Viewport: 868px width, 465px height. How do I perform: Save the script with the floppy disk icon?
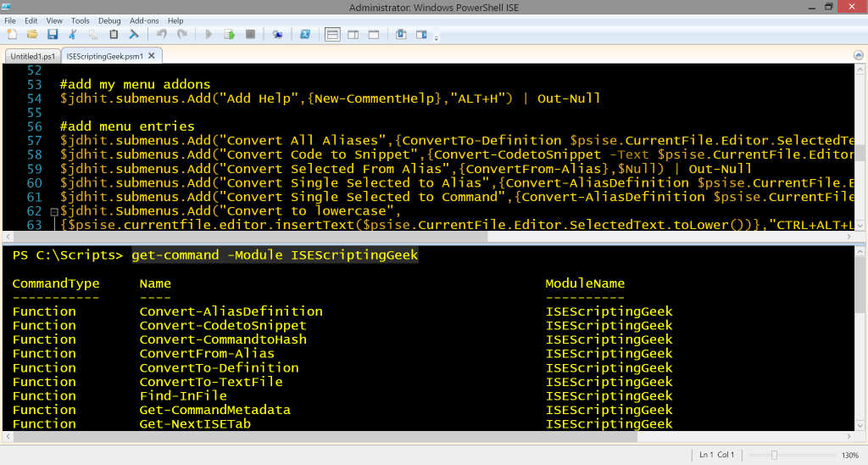coord(53,34)
